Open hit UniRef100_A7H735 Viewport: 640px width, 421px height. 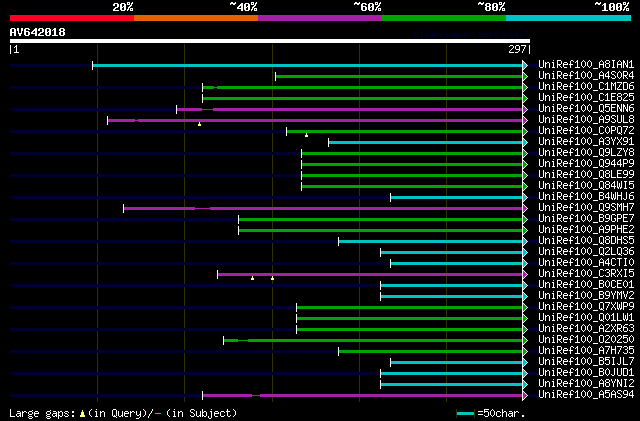click(x=586, y=351)
